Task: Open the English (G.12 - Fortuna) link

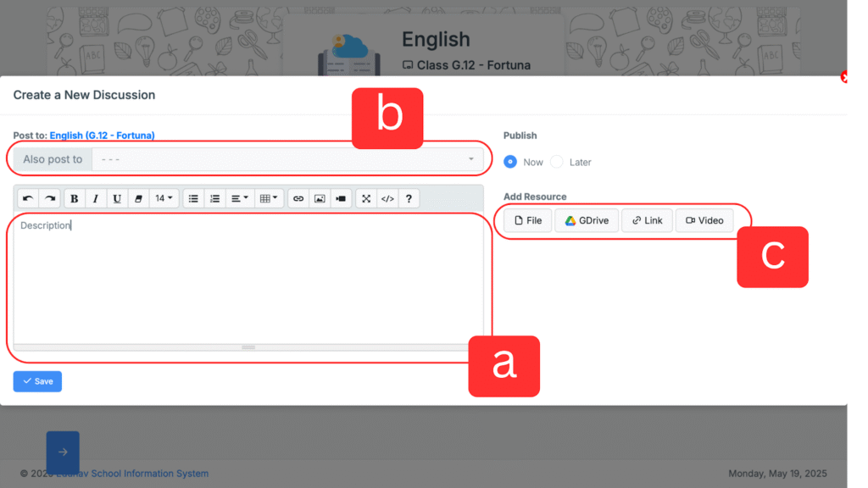Action: pyautogui.click(x=102, y=135)
